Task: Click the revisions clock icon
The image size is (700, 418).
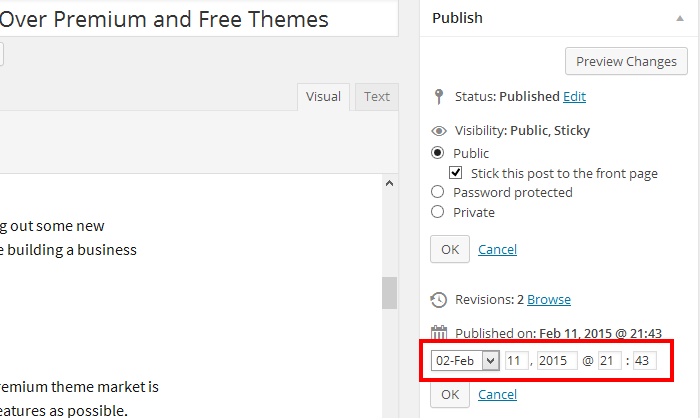Action: (x=438, y=299)
